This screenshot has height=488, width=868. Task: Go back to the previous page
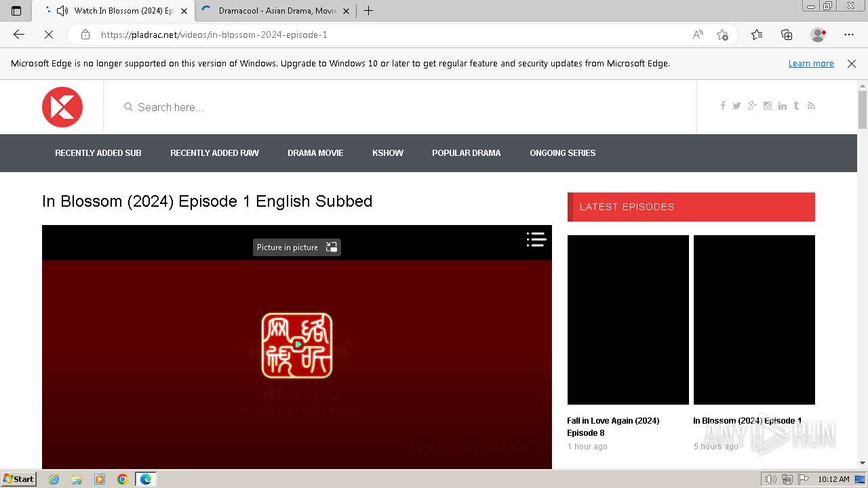click(19, 35)
